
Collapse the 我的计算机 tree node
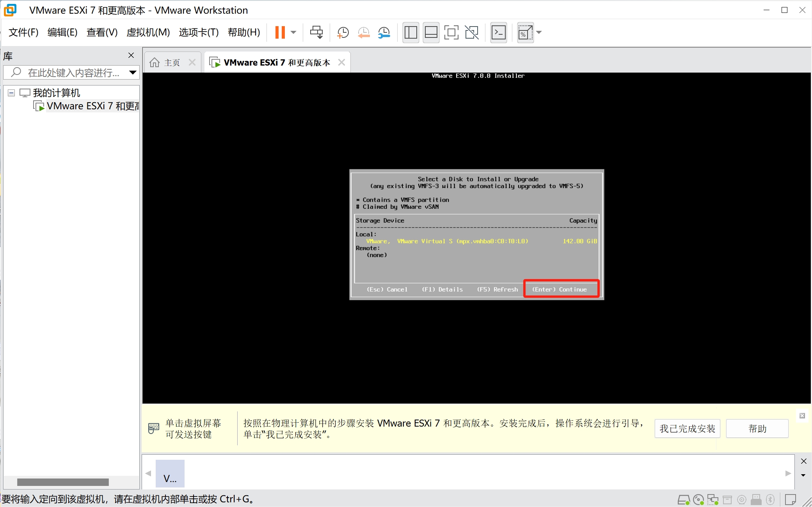[x=11, y=93]
